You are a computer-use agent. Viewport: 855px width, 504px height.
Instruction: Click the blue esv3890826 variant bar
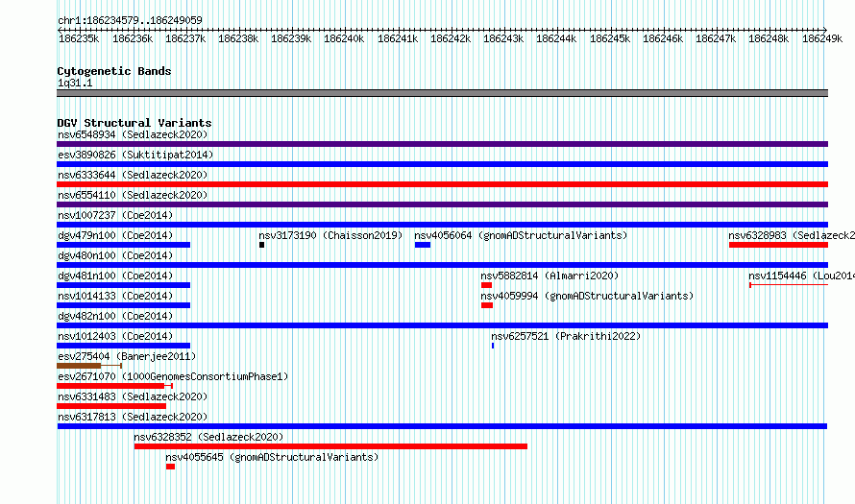click(x=442, y=164)
